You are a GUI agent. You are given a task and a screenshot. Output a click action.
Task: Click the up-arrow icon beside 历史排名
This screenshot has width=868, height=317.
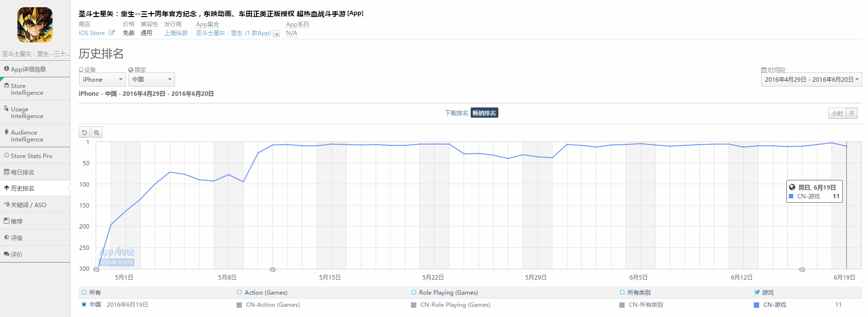pyautogui.click(x=7, y=188)
